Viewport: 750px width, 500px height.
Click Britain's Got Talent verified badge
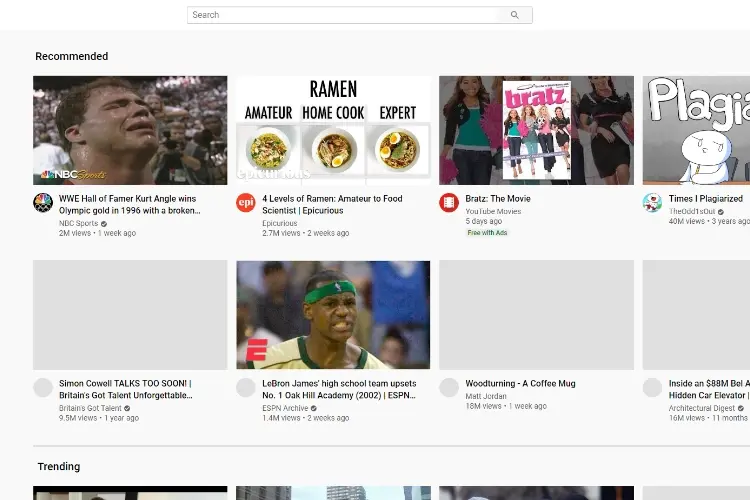pos(127,408)
